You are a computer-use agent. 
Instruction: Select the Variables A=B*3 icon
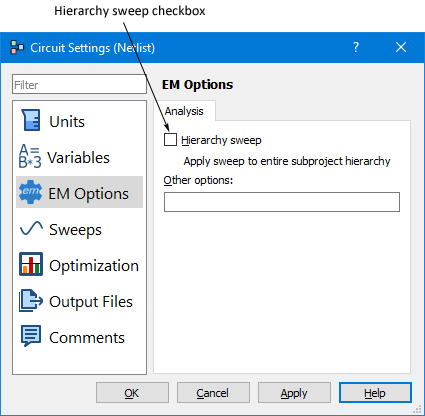tap(30, 156)
